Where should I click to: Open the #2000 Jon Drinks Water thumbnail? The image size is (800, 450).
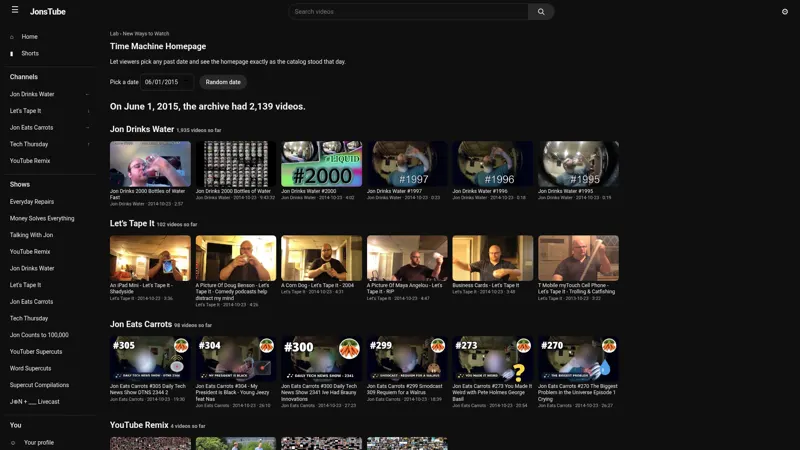pos(321,164)
